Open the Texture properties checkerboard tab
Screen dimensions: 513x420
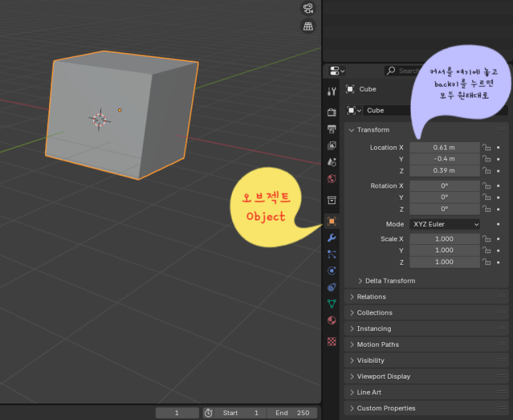(332, 341)
